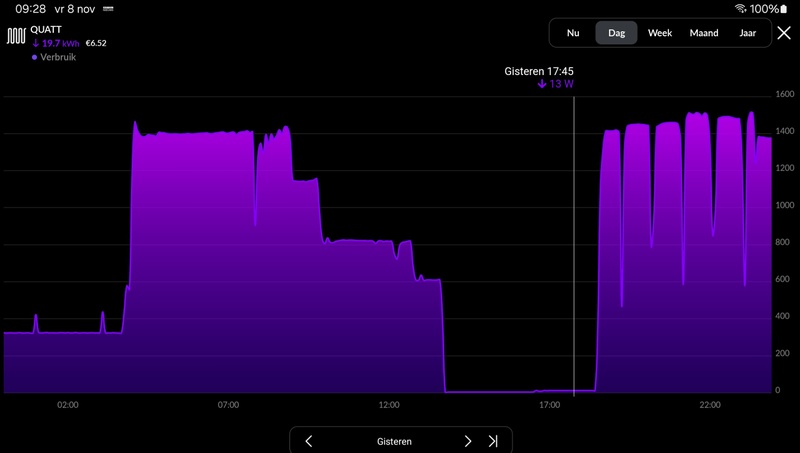Click the €6.52 cost value
The width and height of the screenshot is (800, 453).
96,43
